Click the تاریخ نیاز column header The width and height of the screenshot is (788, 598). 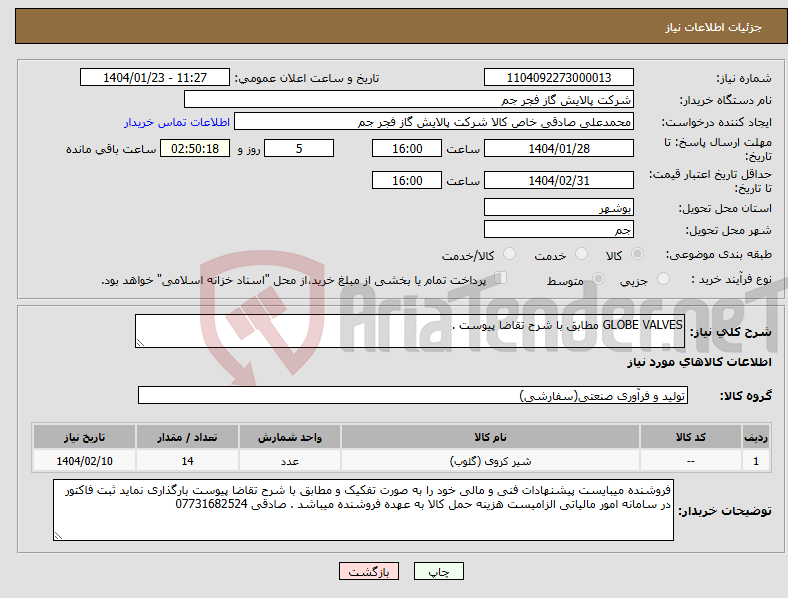[x=84, y=437]
